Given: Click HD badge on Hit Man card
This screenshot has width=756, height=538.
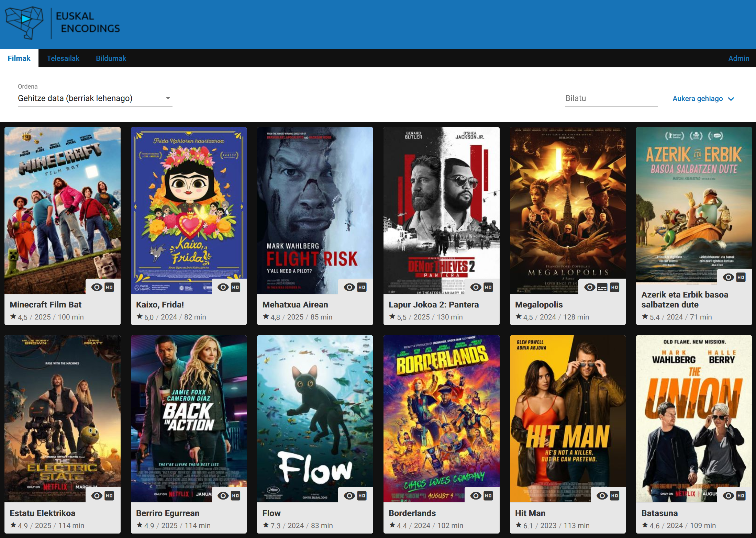Looking at the screenshot, I should click(x=615, y=496).
